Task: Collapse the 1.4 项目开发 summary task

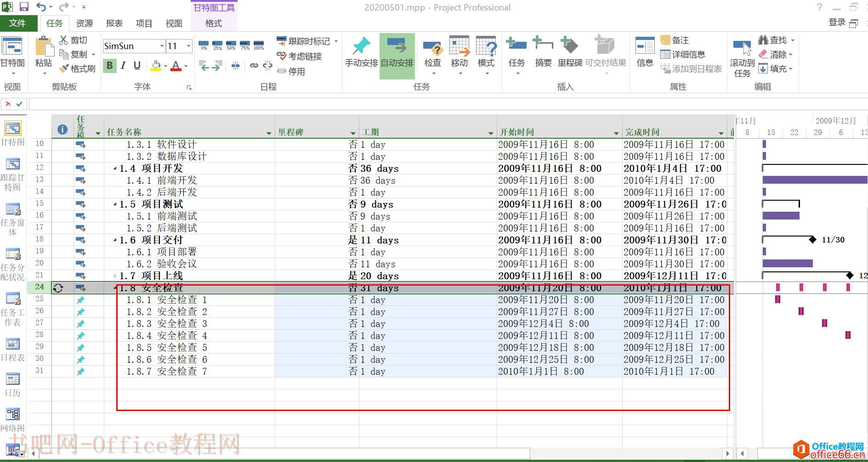Action: point(115,169)
